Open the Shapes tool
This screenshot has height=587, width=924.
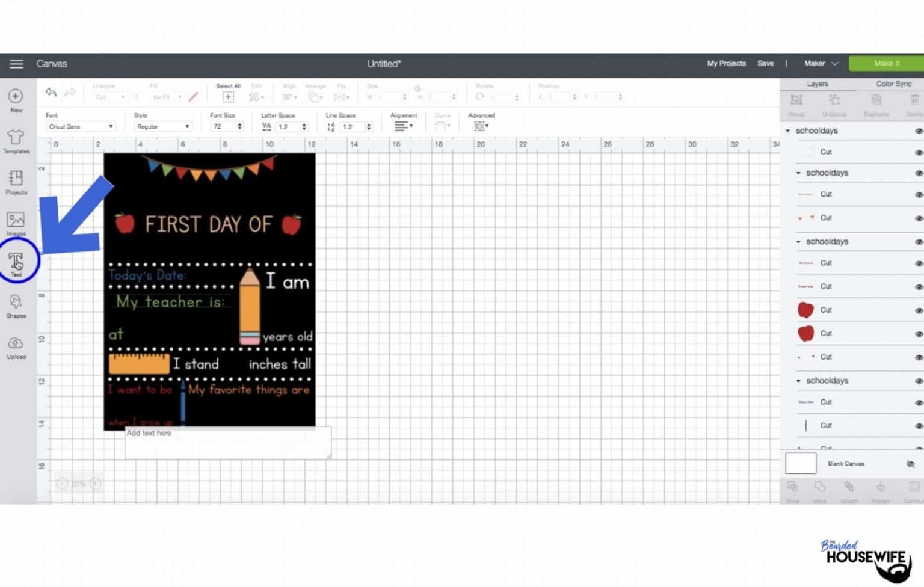[x=16, y=306]
